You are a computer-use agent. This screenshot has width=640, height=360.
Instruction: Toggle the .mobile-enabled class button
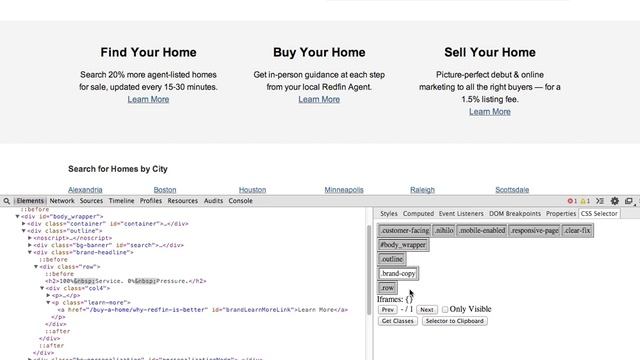point(482,231)
